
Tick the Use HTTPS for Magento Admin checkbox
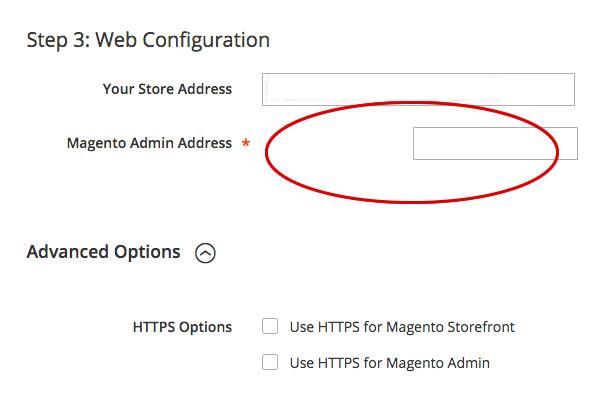(x=270, y=363)
